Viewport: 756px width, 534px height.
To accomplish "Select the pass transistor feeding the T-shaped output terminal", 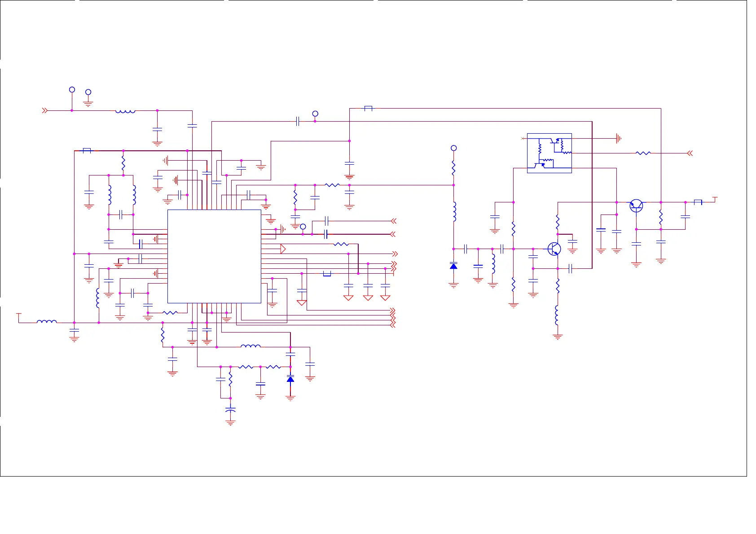I will (636, 206).
